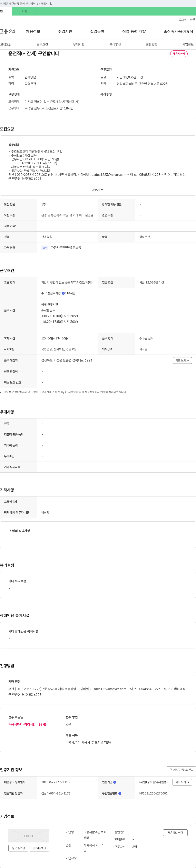Open the 실업급여 menu
Image resolution: width=196 pixels, height=868 pixels.
(x=97, y=31)
